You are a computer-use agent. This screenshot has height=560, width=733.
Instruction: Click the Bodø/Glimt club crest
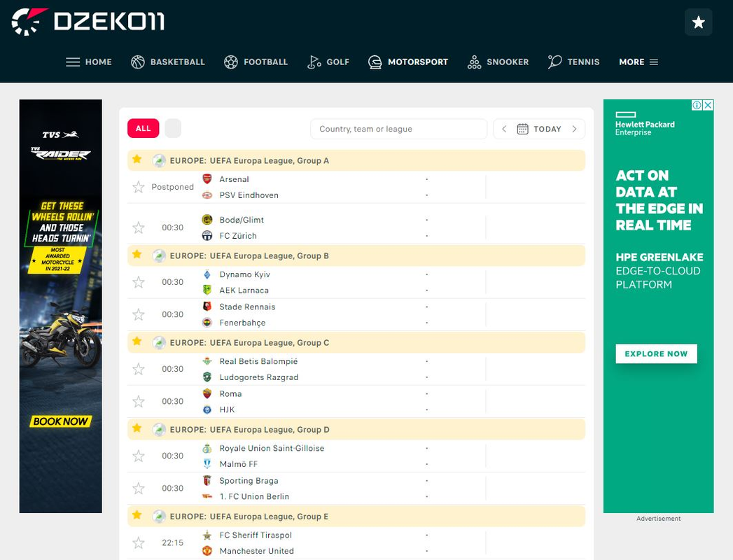pyautogui.click(x=207, y=220)
